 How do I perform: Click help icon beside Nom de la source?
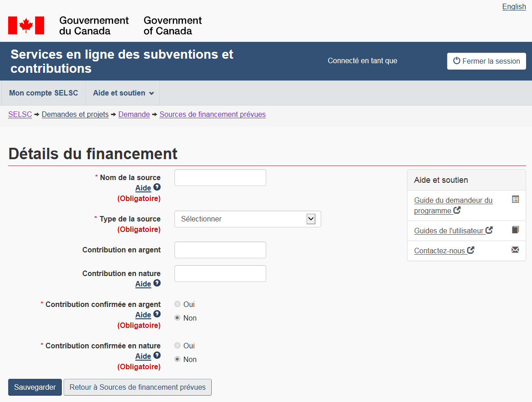pos(157,187)
